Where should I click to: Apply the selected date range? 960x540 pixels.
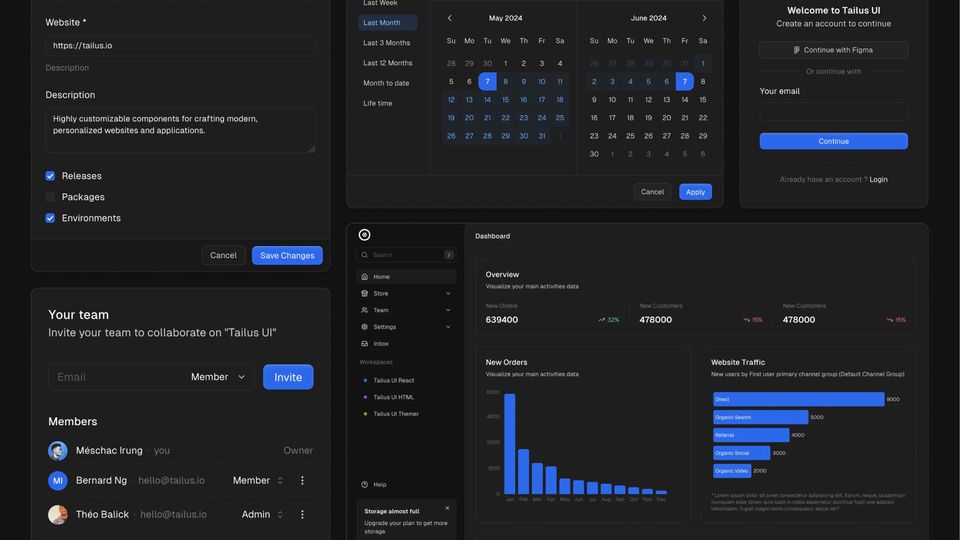[x=696, y=192]
